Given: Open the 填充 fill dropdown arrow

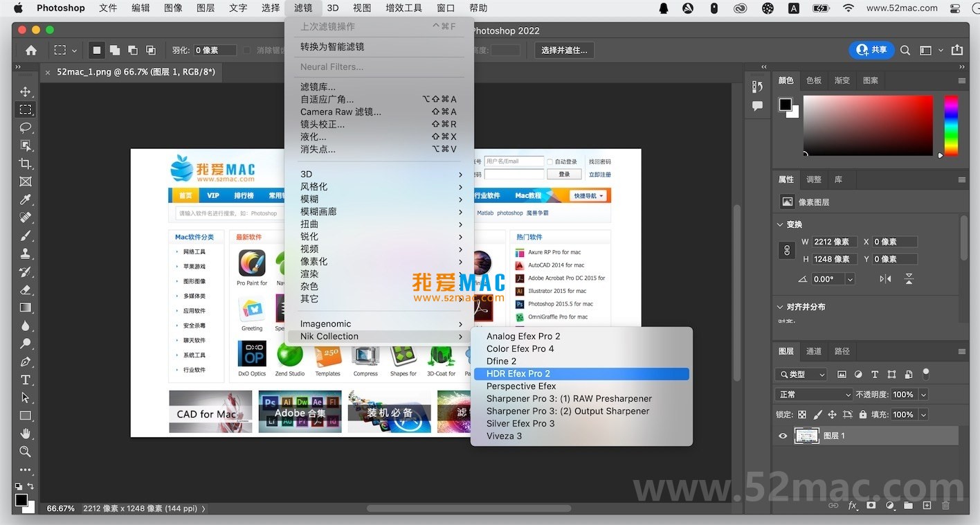Looking at the screenshot, I should [923, 414].
